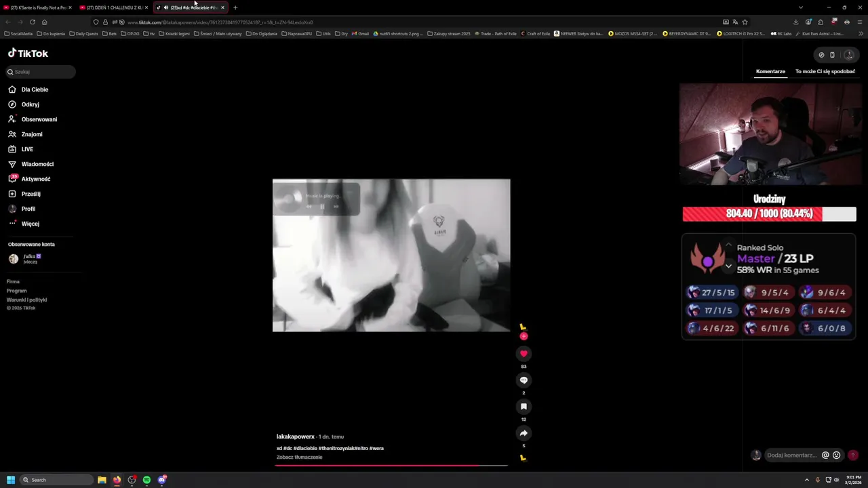Switch to To może Ci się spodobać tab
Image resolution: width=868 pixels, height=488 pixels.
825,71
